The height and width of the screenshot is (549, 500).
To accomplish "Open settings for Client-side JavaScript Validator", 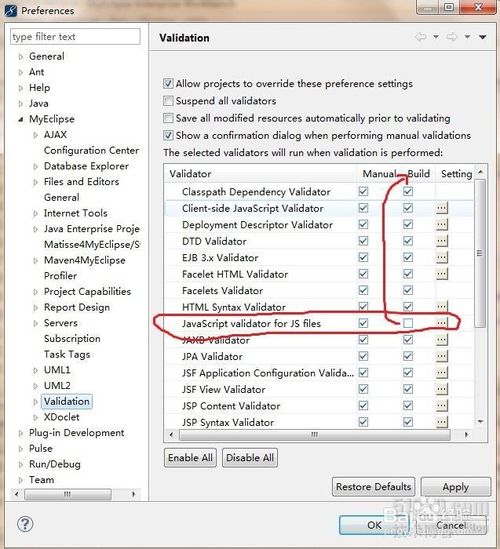I will pyautogui.click(x=442, y=208).
